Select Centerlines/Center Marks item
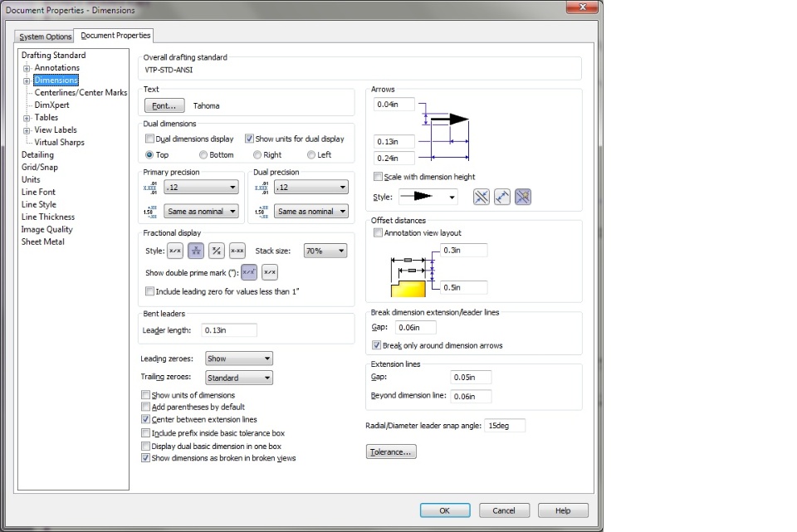The image size is (797, 532). pyautogui.click(x=81, y=92)
